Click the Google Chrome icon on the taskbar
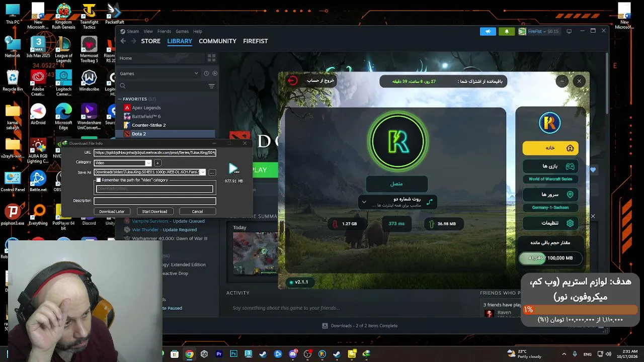The width and height of the screenshot is (644, 362). click(189, 354)
